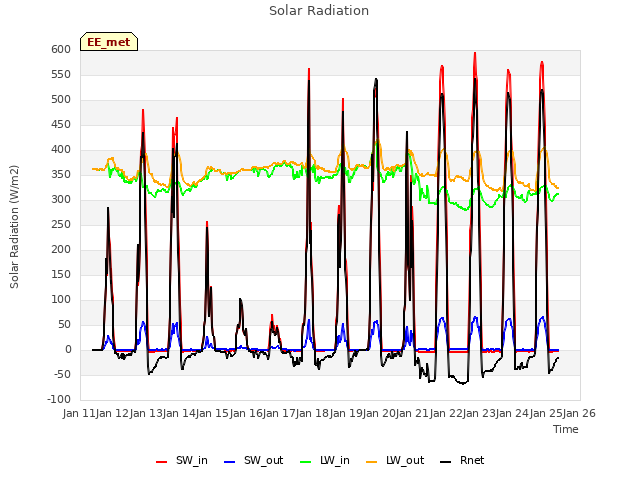Click the 200 y-axis tick value
This screenshot has height=480, width=640.
[61, 249]
